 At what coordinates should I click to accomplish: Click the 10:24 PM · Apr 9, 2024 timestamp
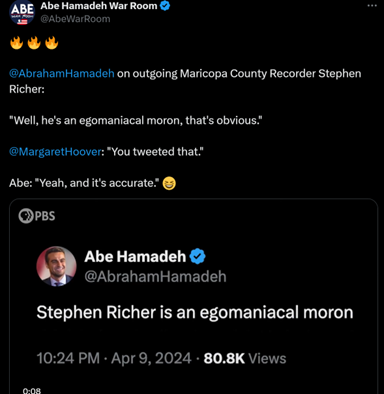coord(114,359)
